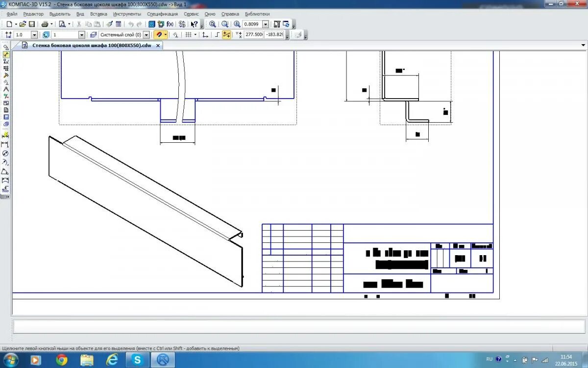
Task: Select the Diameter dimension tool
Action: [5, 153]
